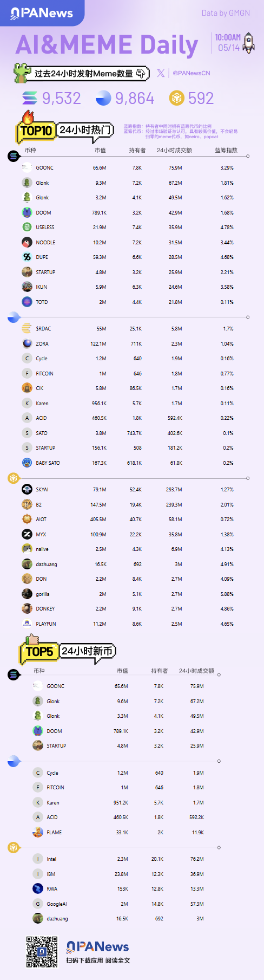264x980 pixels.
Task: Click the USELESS token icon
Action: point(27,227)
